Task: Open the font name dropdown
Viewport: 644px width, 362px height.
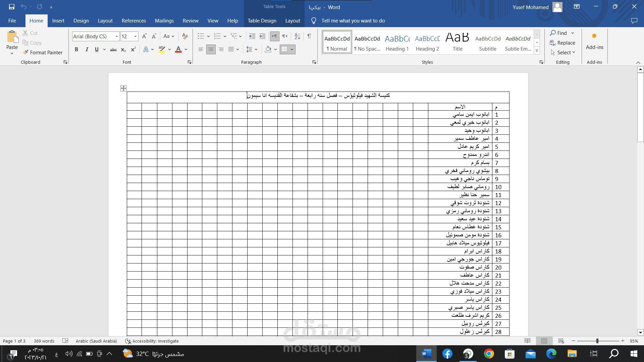Action: click(x=117, y=36)
